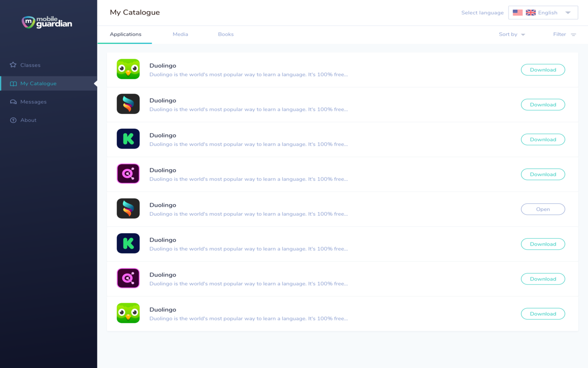Click the lower green K app icon
This screenshot has height=368, width=588.
click(x=128, y=244)
